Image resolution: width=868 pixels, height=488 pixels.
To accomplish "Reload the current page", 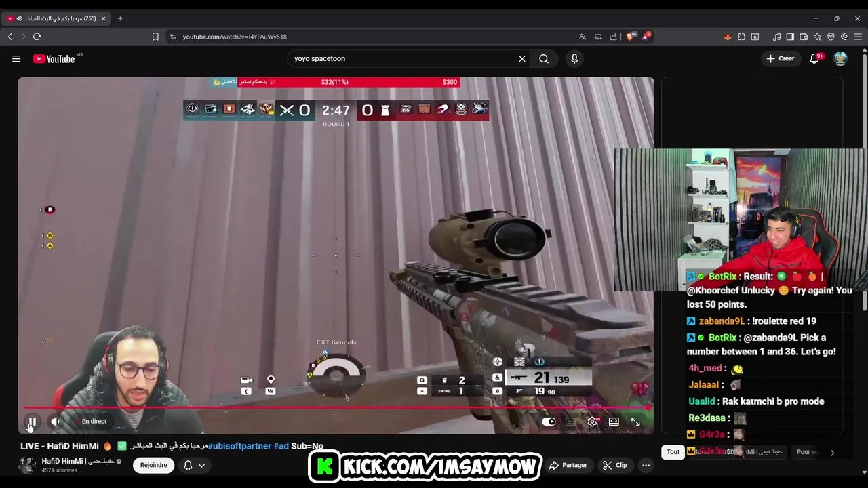I will tap(37, 37).
